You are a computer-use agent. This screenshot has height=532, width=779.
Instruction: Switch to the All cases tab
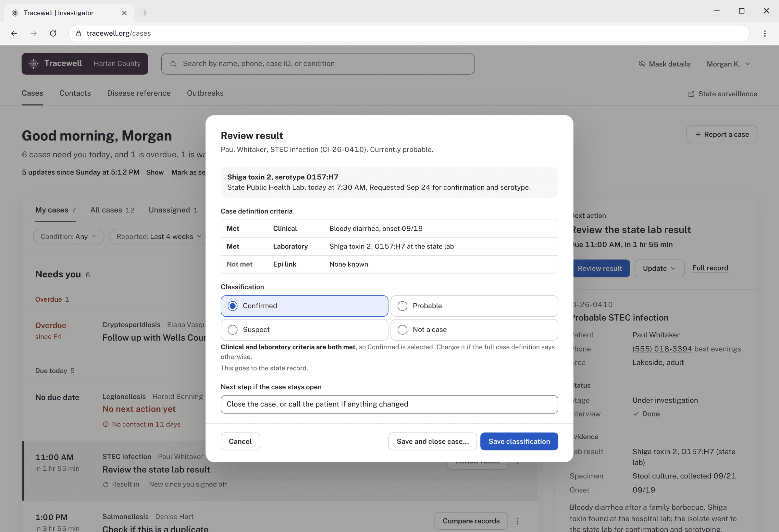coord(112,210)
